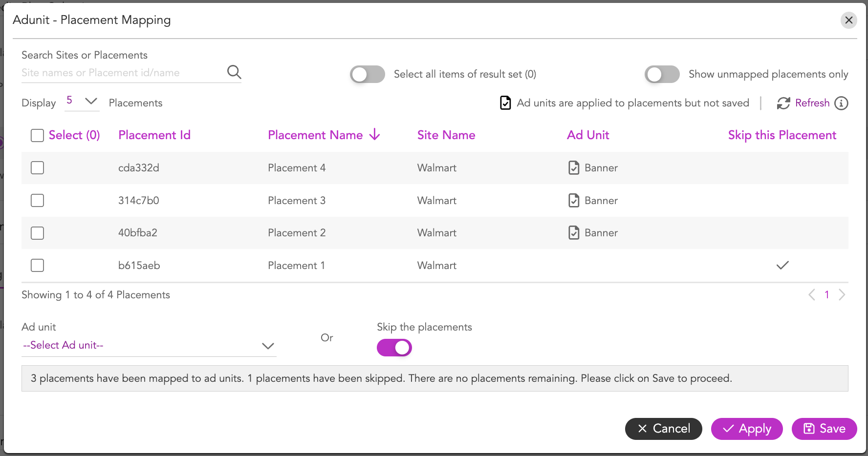
Task: Check the box for placement 40bfba2
Action: [37, 233]
